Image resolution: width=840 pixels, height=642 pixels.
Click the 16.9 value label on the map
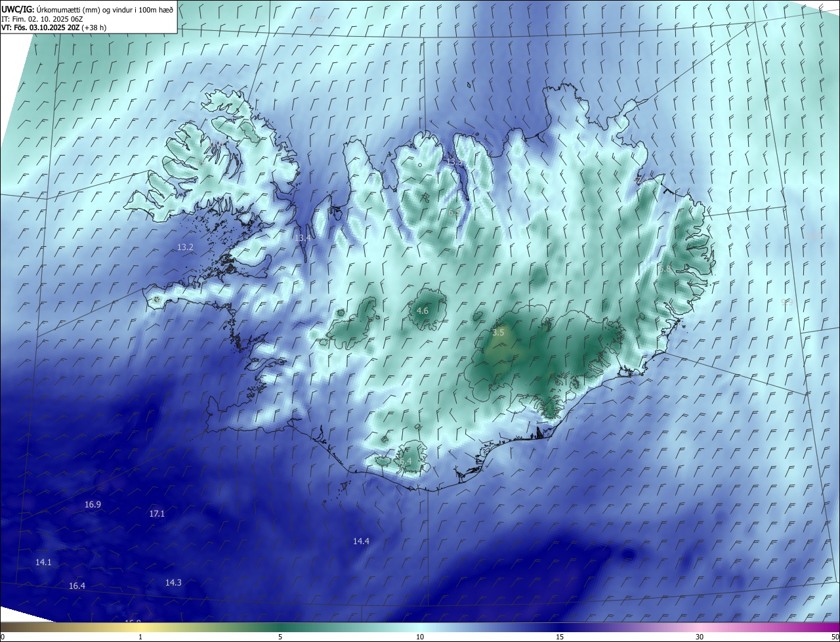click(93, 505)
